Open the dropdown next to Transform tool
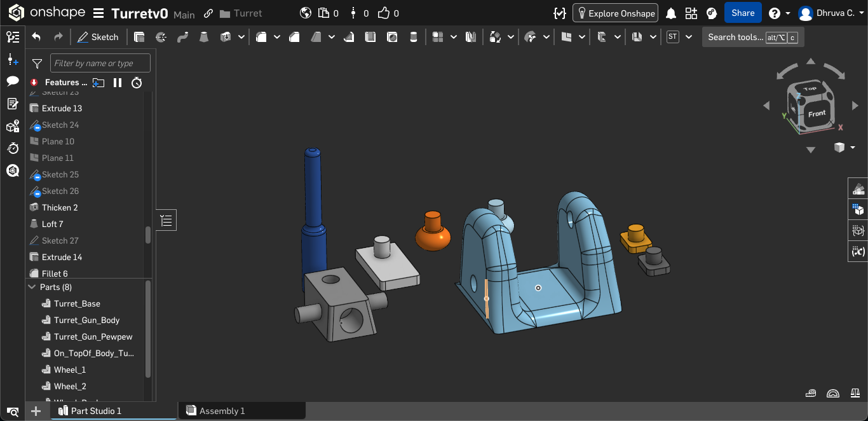 pyautogui.click(x=512, y=37)
